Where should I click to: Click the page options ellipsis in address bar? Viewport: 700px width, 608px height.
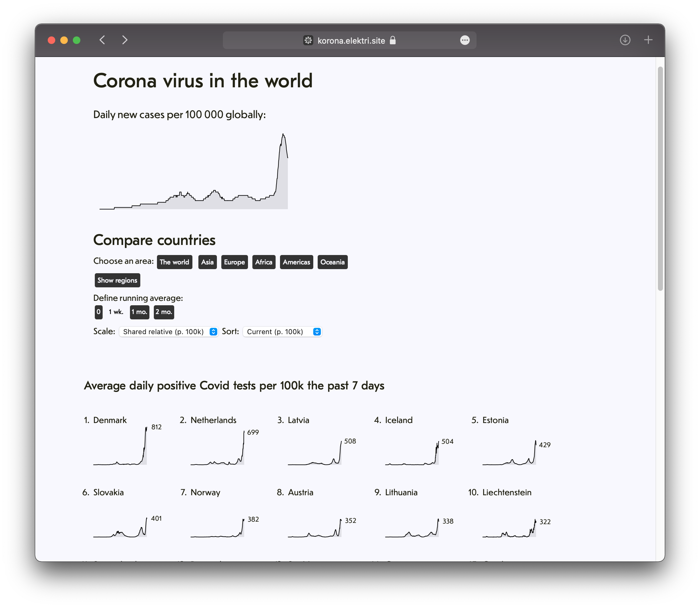pos(465,41)
